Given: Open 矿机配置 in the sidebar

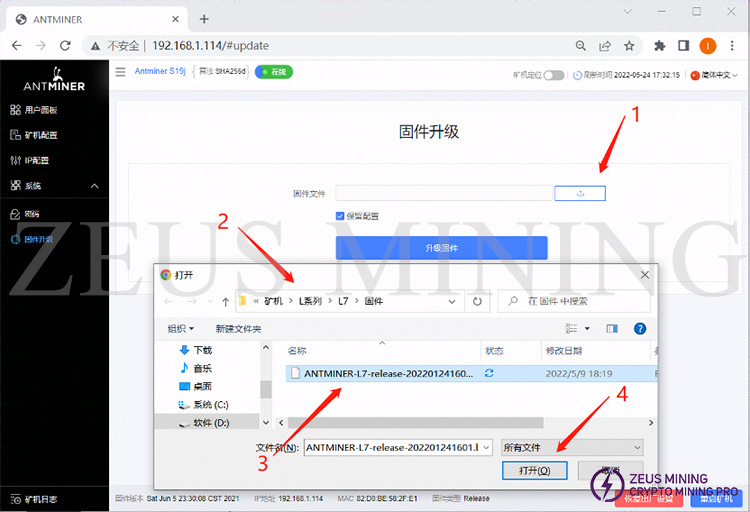Looking at the screenshot, I should tap(34, 135).
